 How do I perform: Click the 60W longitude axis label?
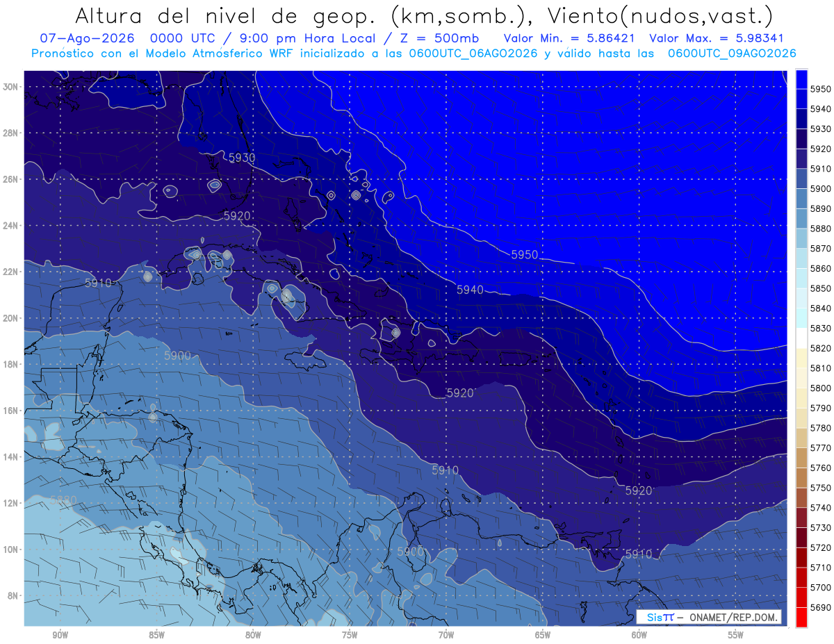click(x=639, y=635)
